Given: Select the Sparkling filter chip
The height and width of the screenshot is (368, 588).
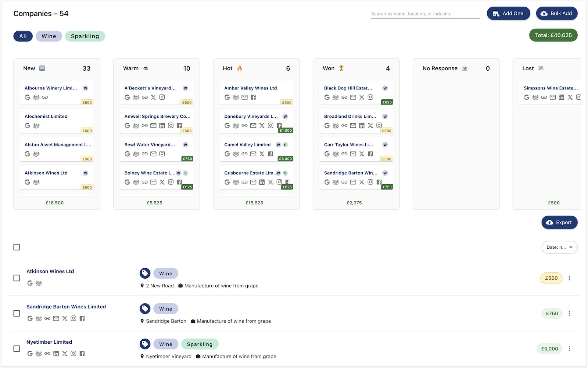Looking at the screenshot, I should click(85, 36).
